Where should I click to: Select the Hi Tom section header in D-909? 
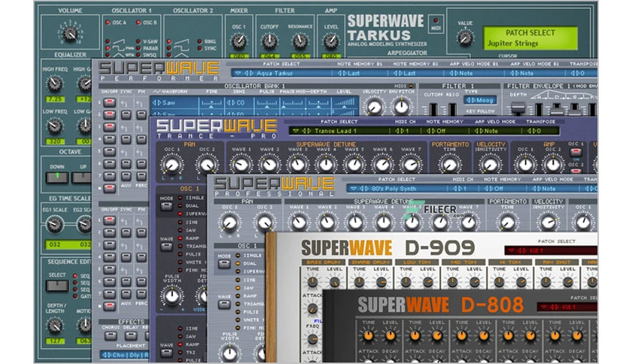pos(509,262)
